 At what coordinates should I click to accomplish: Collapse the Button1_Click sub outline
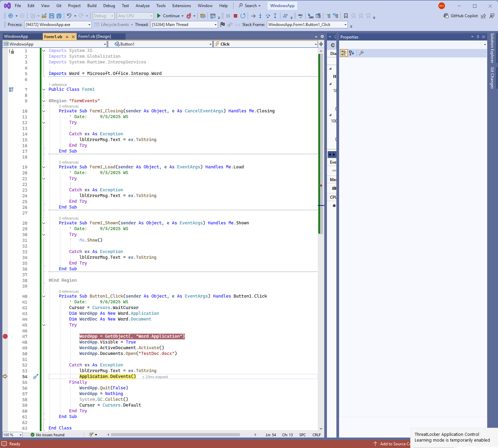(44, 296)
